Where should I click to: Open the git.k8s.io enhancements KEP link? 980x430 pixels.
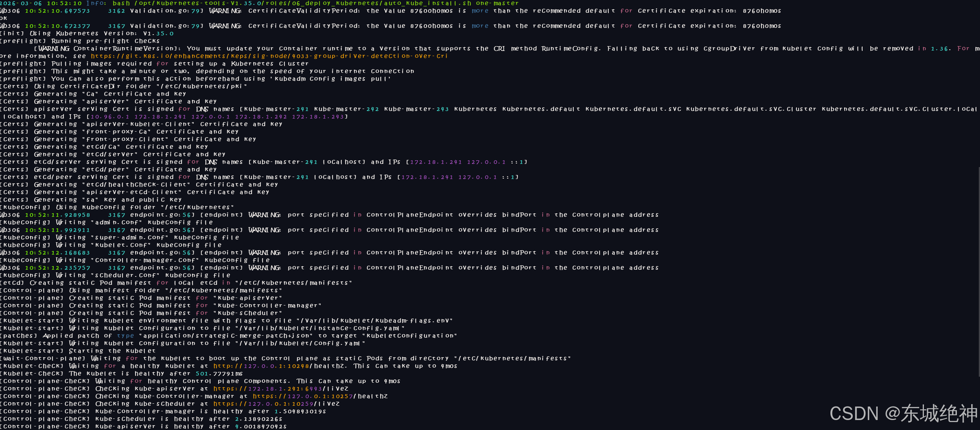pos(269,56)
